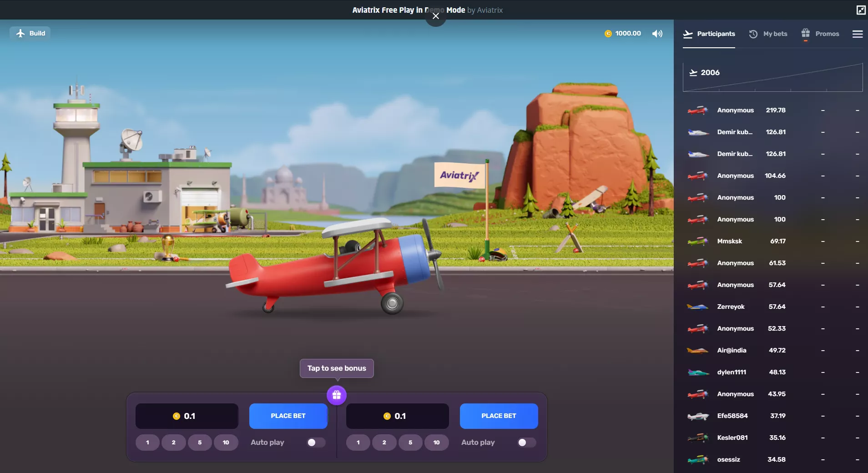Click the fullscreen expand icon
Viewport: 868px width, 473px height.
(x=860, y=9)
